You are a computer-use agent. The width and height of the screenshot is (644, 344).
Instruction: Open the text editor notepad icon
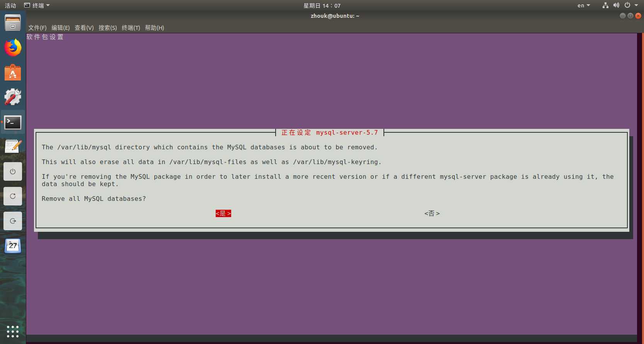click(x=13, y=147)
